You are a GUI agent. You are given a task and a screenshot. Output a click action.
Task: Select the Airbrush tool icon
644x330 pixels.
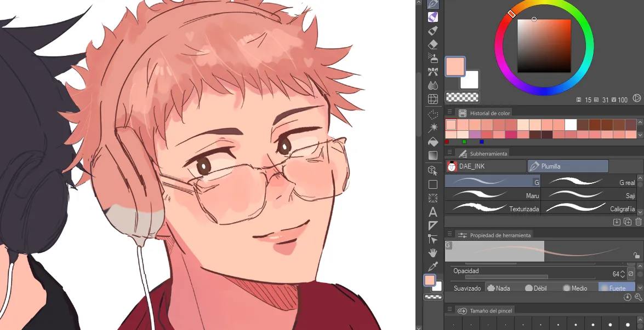point(432,58)
